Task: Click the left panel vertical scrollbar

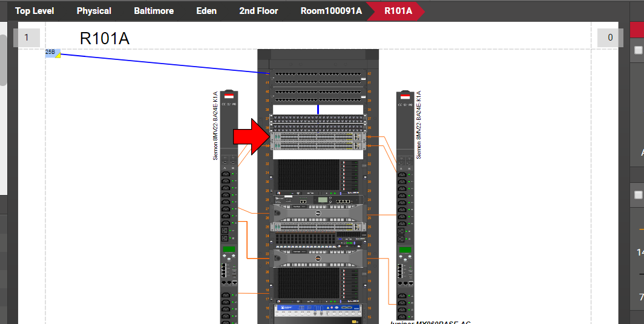Action: click(x=3, y=61)
